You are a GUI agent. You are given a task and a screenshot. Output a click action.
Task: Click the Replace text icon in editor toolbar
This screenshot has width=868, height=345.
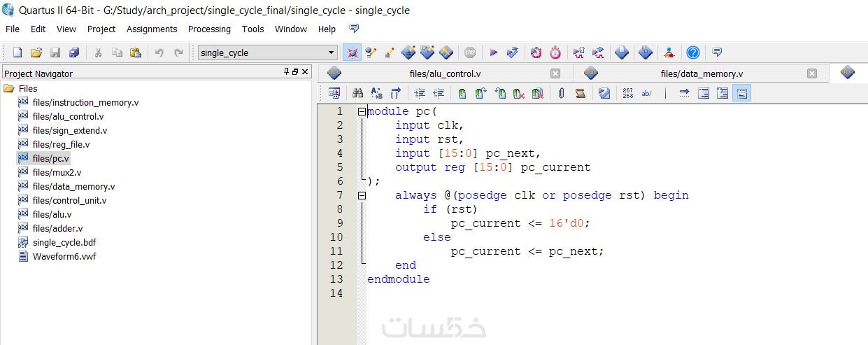[x=376, y=93]
